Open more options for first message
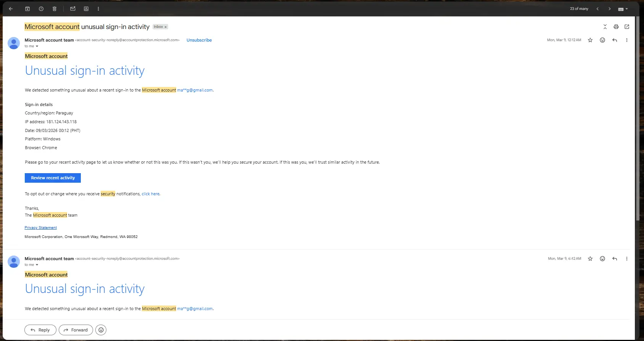The width and height of the screenshot is (644, 341). 626,40
